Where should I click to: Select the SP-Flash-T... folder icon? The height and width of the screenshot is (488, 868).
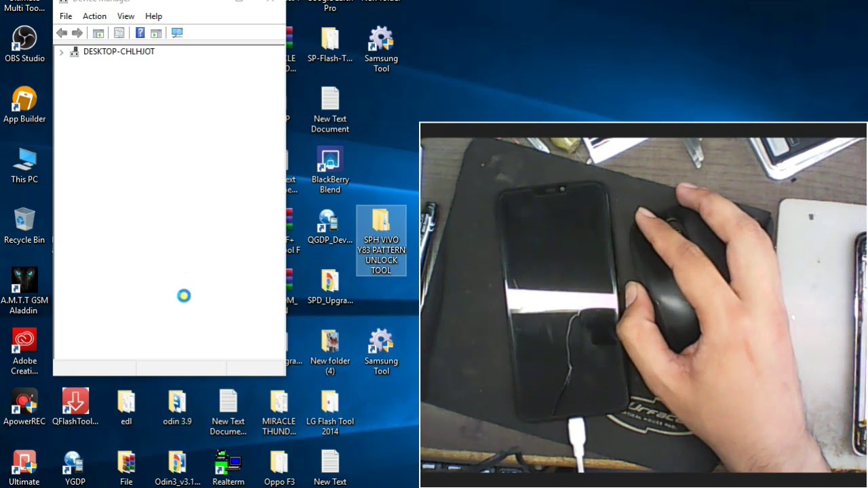[x=330, y=44]
